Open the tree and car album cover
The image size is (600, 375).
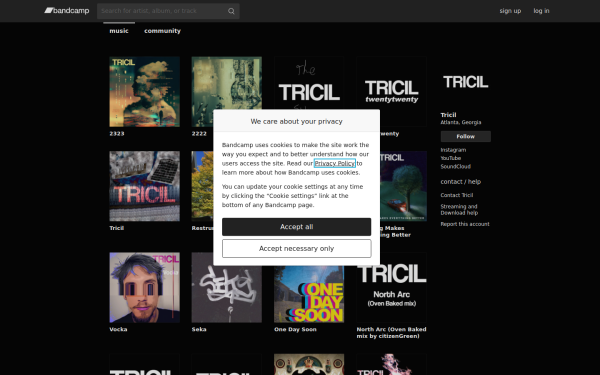pos(403,186)
